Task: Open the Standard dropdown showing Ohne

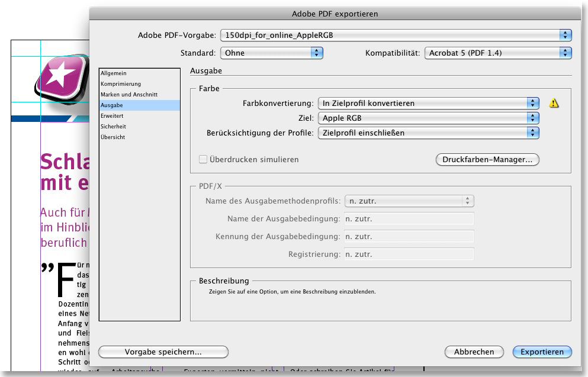Action: click(x=272, y=53)
